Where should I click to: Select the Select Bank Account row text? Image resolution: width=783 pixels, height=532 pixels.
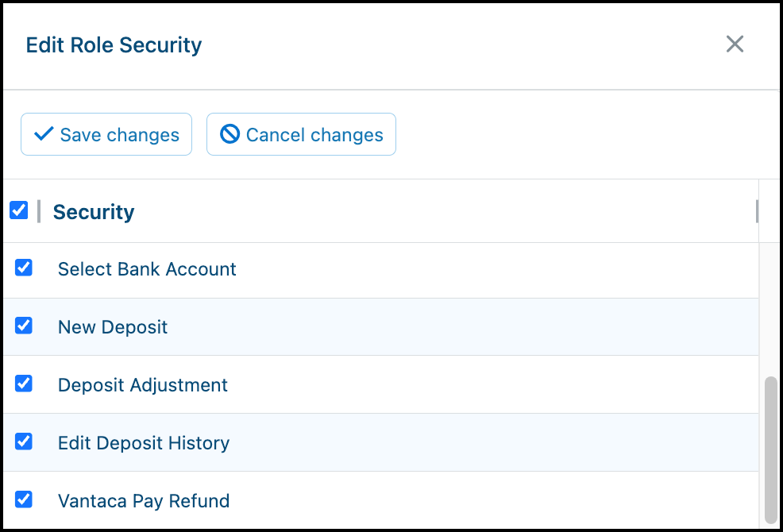coord(147,269)
